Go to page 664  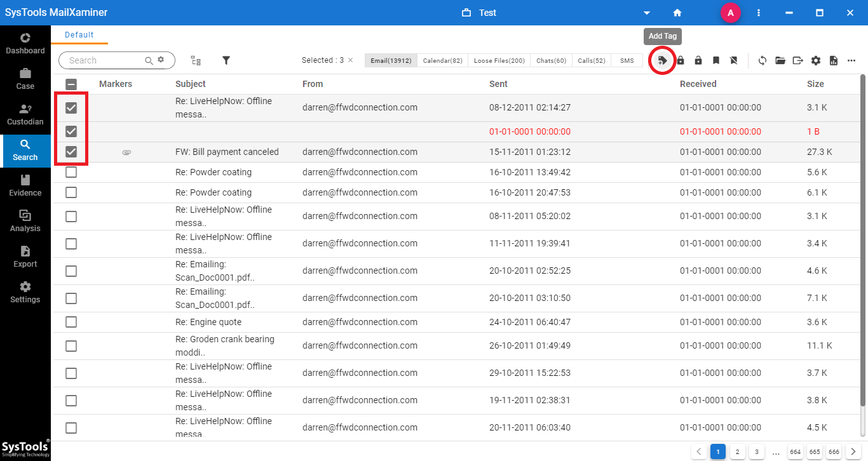[795, 452]
